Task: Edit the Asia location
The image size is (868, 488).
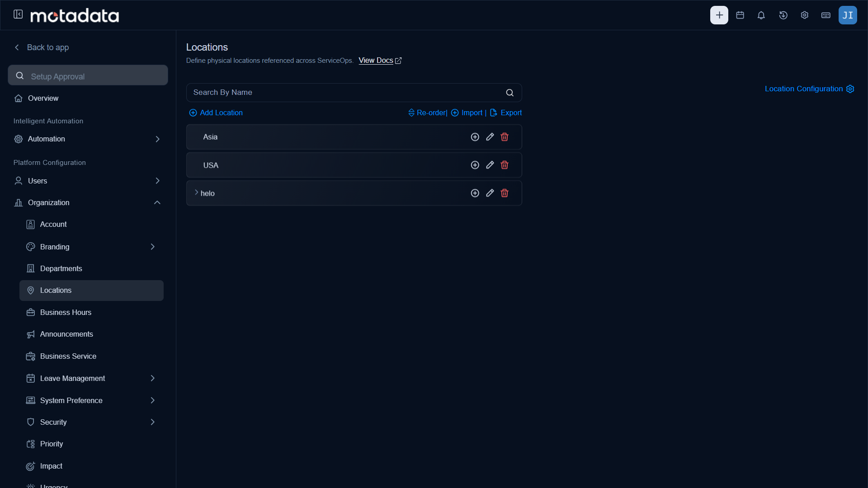Action: 490,137
